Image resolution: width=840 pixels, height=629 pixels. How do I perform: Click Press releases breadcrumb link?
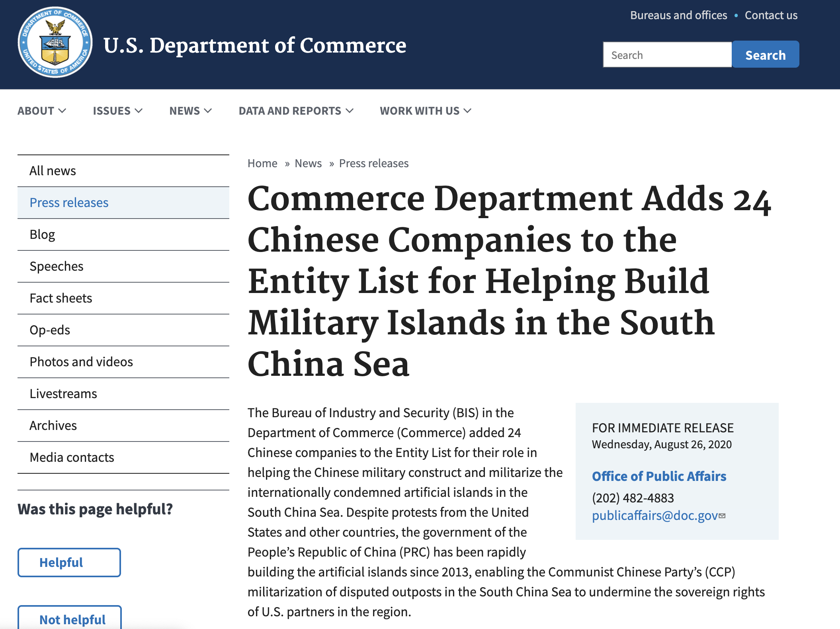pyautogui.click(x=374, y=163)
